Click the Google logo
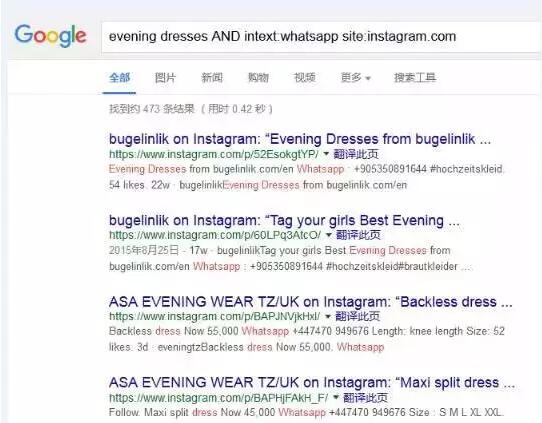Image resolution: width=542 pixels, height=423 pixels. [50, 36]
